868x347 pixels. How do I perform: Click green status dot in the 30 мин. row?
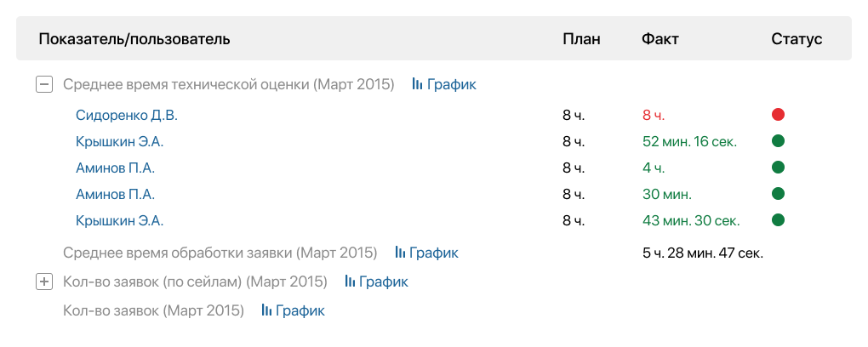pyautogui.click(x=777, y=194)
